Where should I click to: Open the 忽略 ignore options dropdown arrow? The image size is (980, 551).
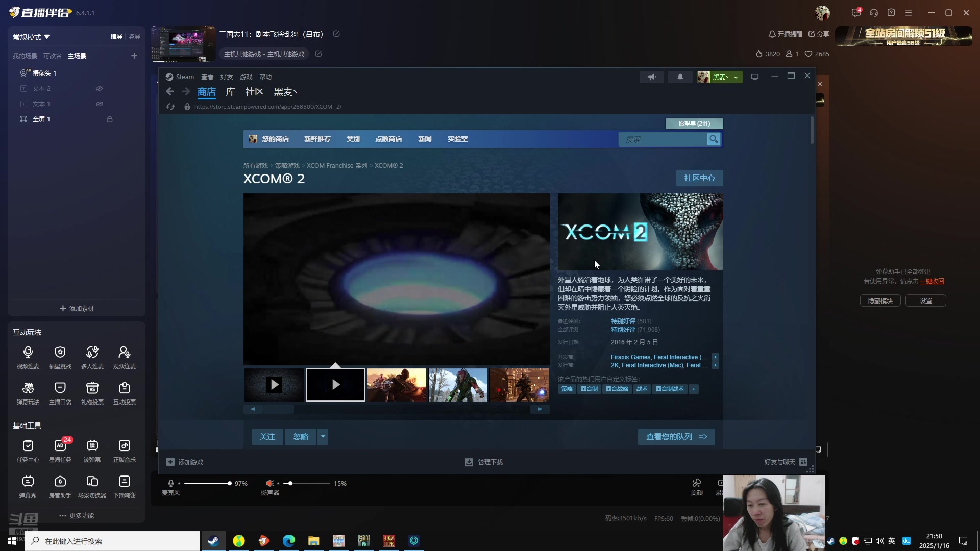click(x=323, y=437)
